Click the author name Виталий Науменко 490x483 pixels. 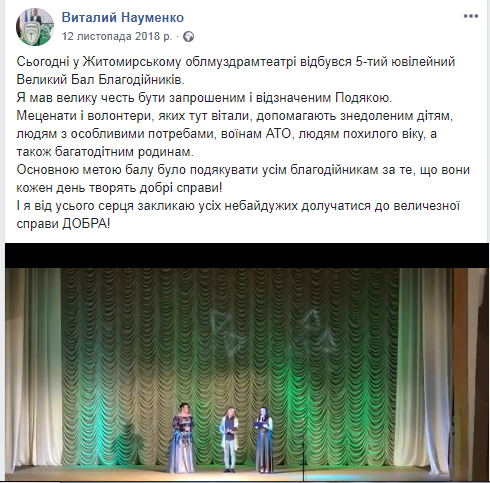click(123, 17)
